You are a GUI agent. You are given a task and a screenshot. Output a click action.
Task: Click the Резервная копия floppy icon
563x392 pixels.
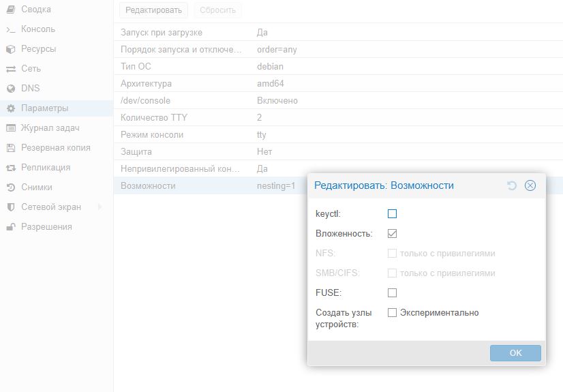tap(10, 148)
